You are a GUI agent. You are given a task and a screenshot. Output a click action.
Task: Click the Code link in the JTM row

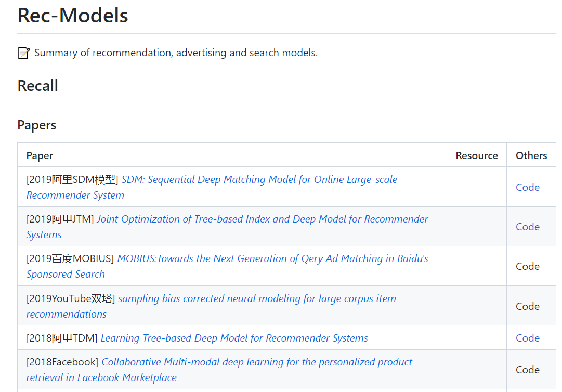[528, 227]
